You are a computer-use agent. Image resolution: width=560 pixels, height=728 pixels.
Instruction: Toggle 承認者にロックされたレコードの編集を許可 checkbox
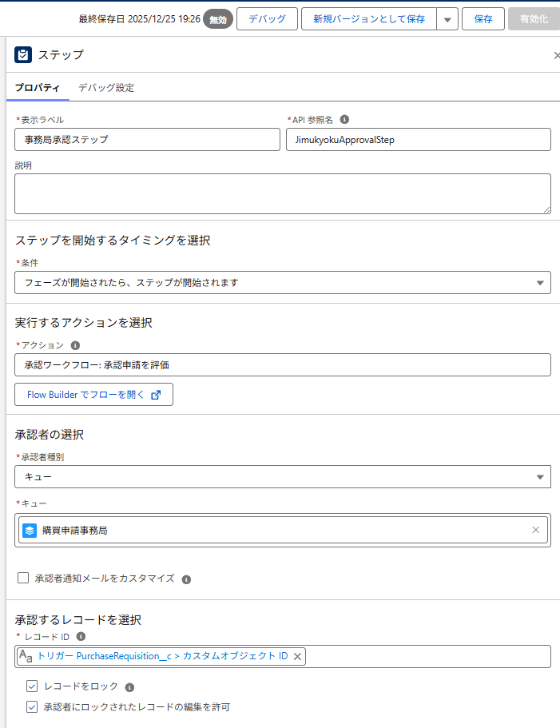point(32,706)
